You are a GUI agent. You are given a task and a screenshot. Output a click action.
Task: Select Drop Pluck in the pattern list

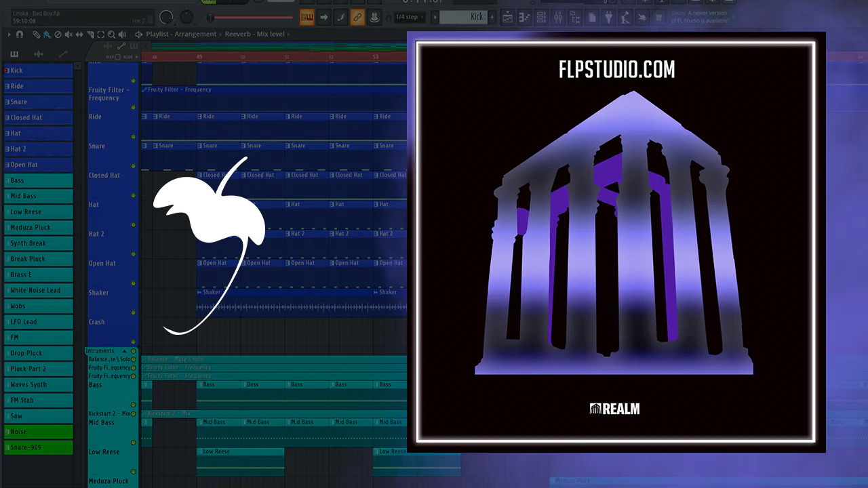click(39, 353)
